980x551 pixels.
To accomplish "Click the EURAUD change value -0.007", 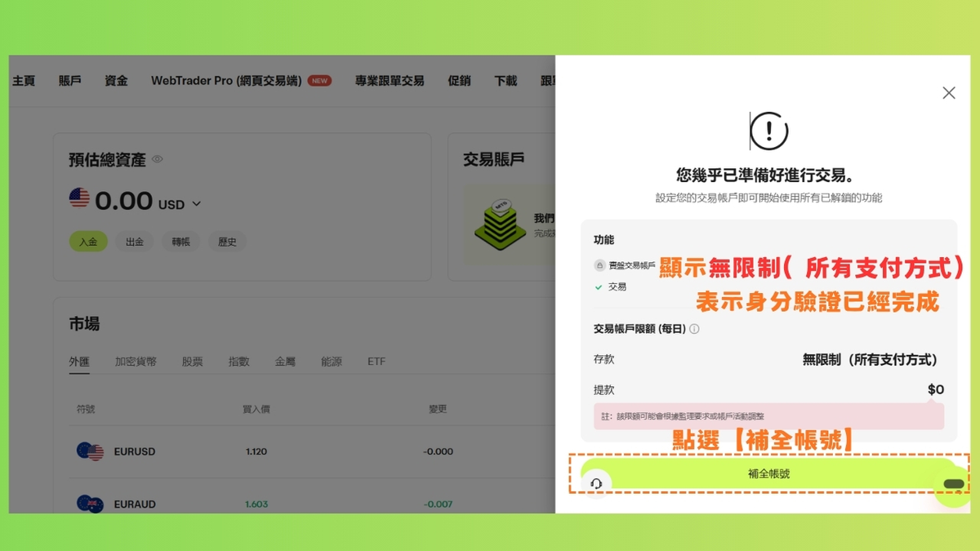I will coord(438,504).
